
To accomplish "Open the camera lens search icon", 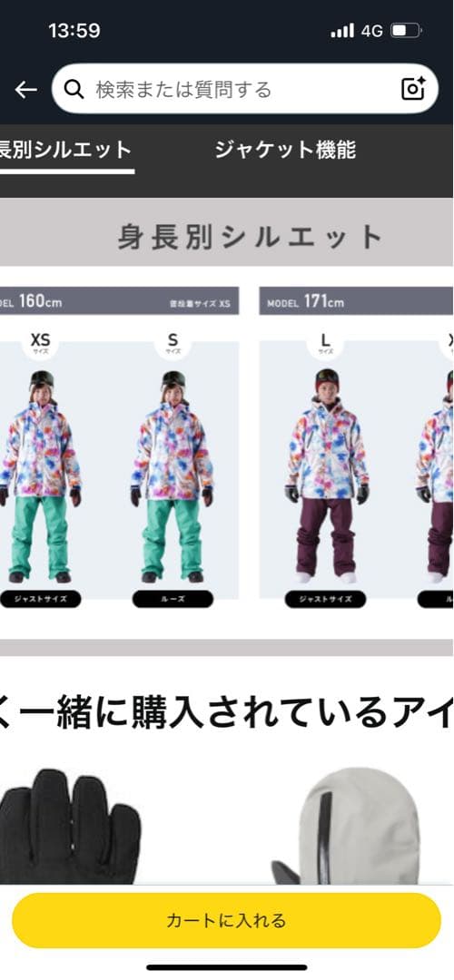I will [x=413, y=89].
